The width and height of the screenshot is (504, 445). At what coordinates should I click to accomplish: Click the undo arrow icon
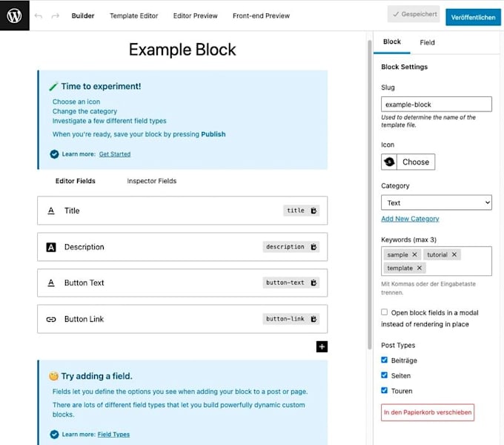click(x=39, y=16)
